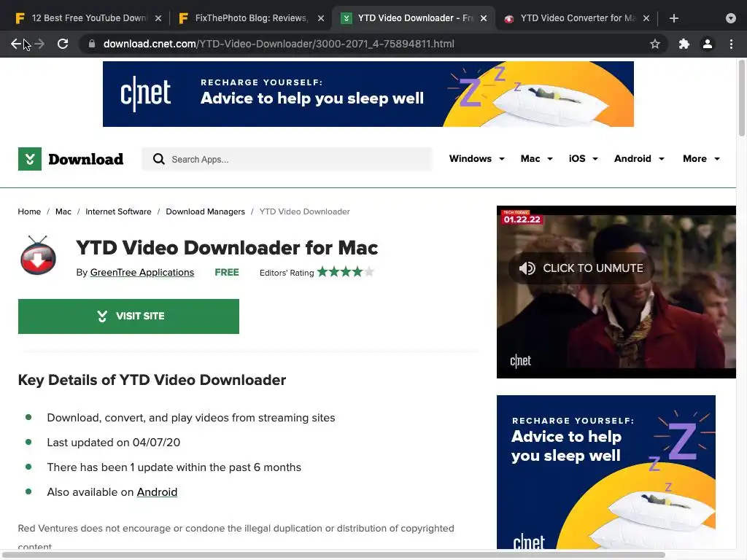This screenshot has width=747, height=560.
Task: Click the green VISIT SITE button
Action: coord(128,316)
